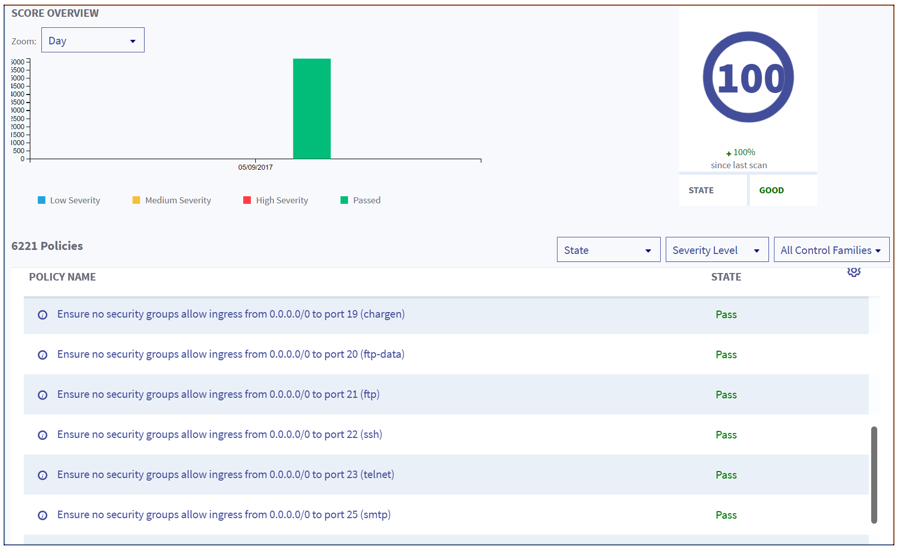Open the State filter dropdown
908x558 pixels.
[608, 250]
